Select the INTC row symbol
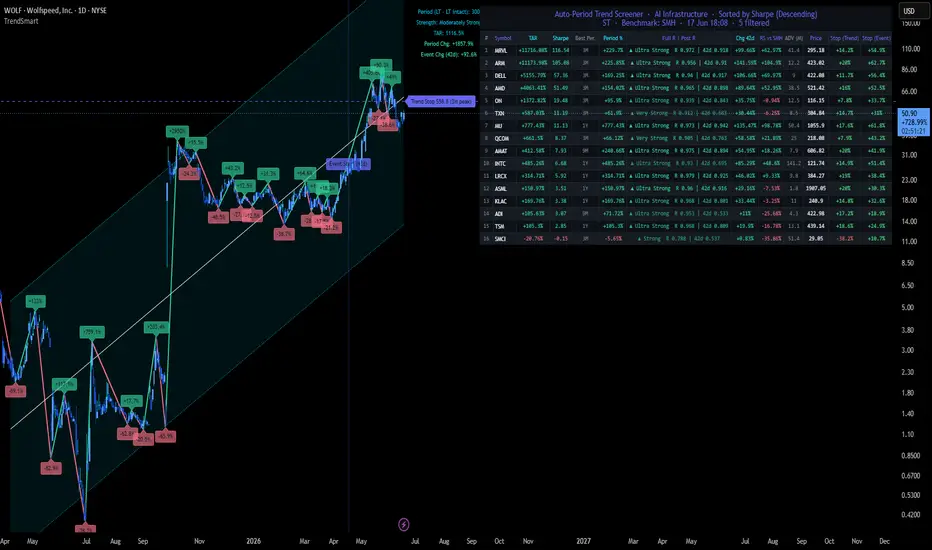This screenshot has width=932, height=550. [500, 164]
